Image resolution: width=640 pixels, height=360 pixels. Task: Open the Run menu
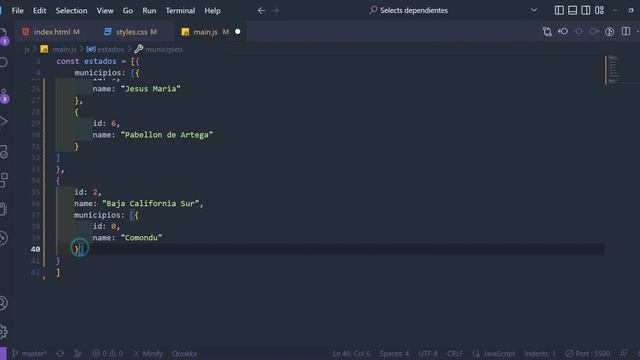click(x=149, y=11)
